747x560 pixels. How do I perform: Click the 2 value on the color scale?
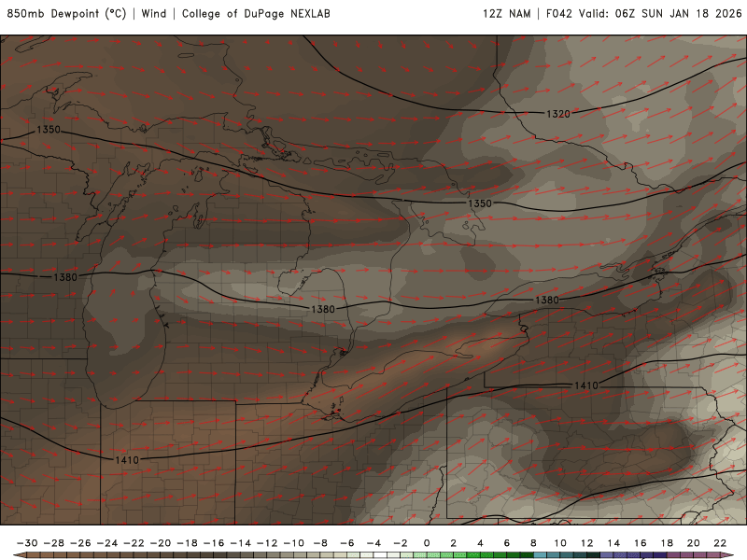(x=454, y=543)
